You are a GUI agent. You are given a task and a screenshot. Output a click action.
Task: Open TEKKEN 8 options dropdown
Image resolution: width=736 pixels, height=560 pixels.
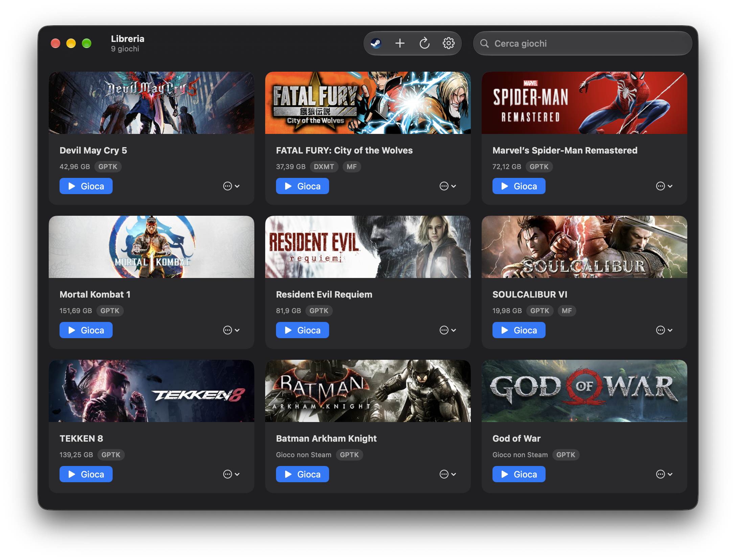231,474
